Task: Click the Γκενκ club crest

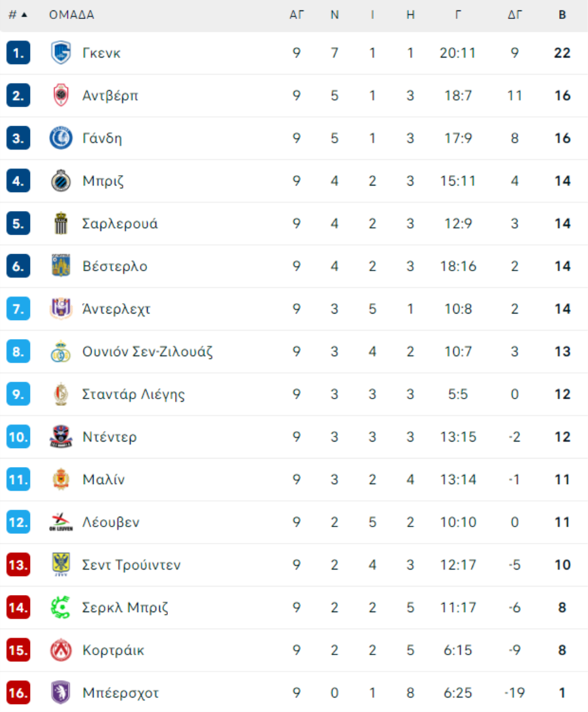Action: [x=61, y=53]
